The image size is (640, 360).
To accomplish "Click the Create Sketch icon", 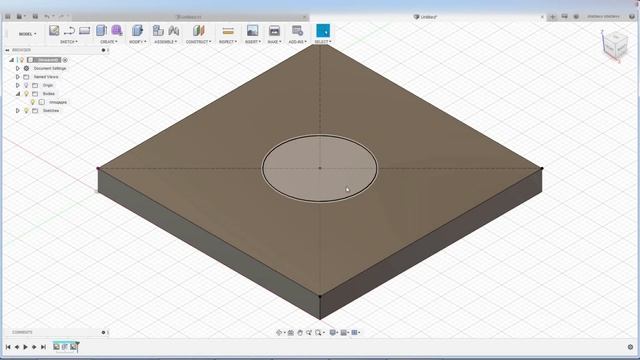I will tap(54, 31).
